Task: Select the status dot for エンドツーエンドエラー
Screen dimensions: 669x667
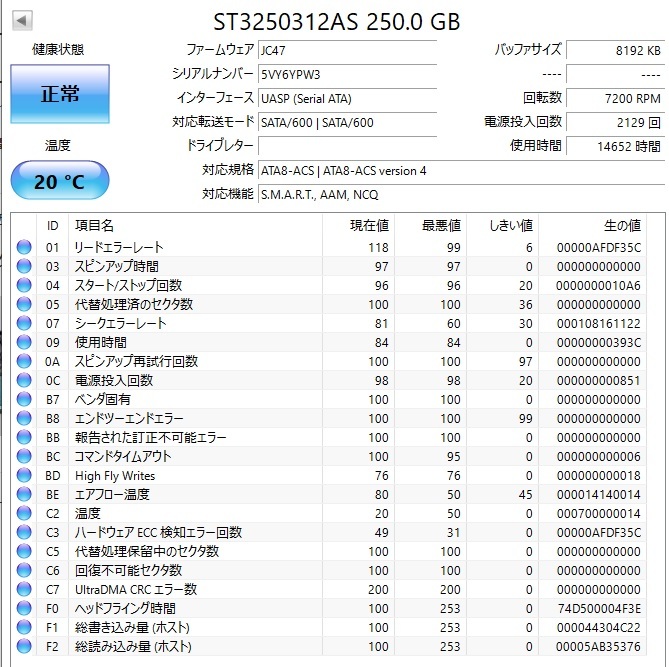Action: pos(24,418)
